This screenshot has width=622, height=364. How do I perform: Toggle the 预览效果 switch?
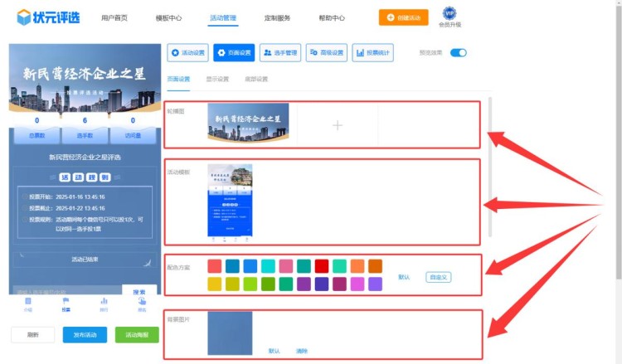tap(459, 53)
